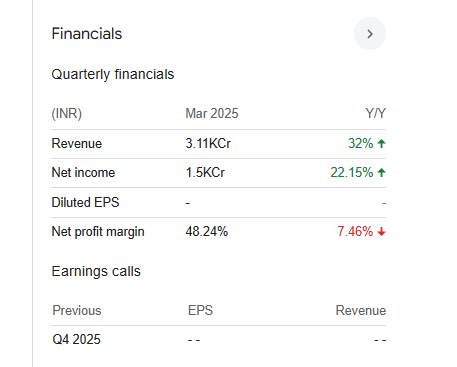Click the 7.46% margin decline figure
Viewport: 457px width, 367px height.
pos(355,231)
